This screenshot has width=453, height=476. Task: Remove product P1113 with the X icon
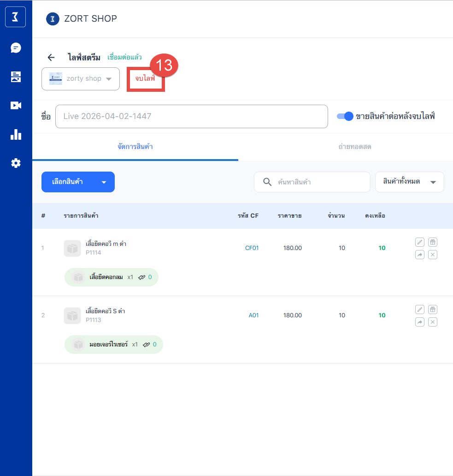coord(432,322)
